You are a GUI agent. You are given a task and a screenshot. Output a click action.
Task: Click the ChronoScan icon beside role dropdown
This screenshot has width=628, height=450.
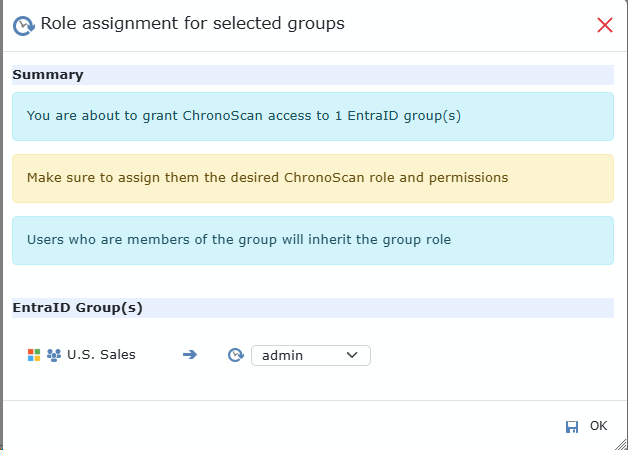[236, 355]
